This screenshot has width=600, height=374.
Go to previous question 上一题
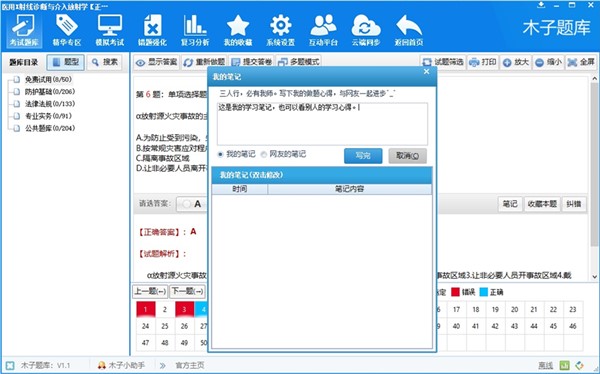coord(150,291)
